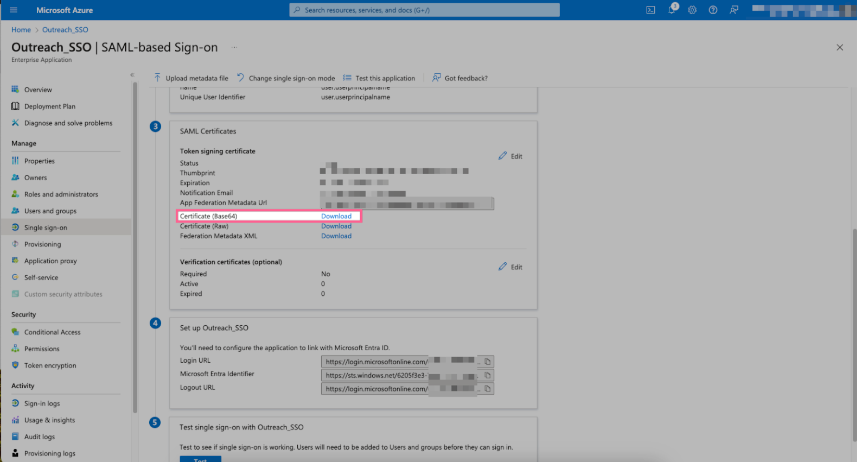
Task: Open Token encryption
Action: [x=50, y=366]
